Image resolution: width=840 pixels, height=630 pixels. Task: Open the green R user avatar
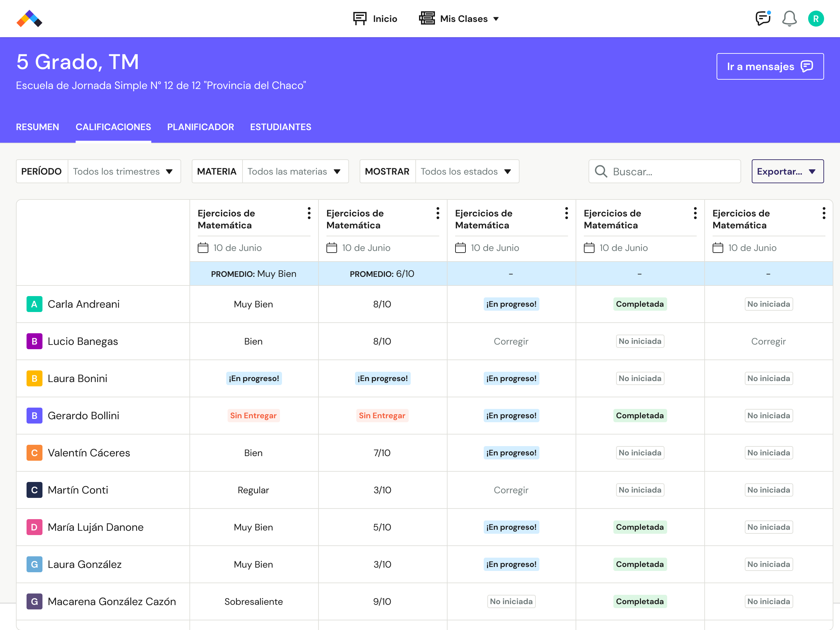[x=816, y=19]
